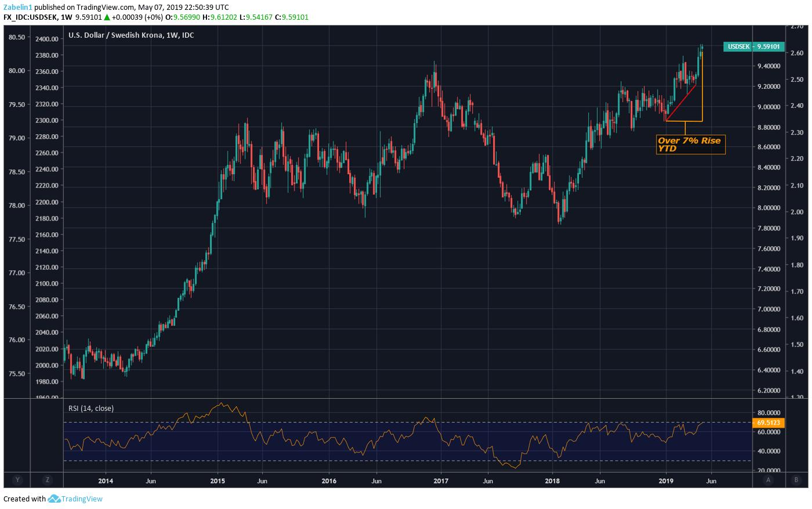Click the 2018 label on time axis
The width and height of the screenshot is (812, 509).
click(553, 481)
